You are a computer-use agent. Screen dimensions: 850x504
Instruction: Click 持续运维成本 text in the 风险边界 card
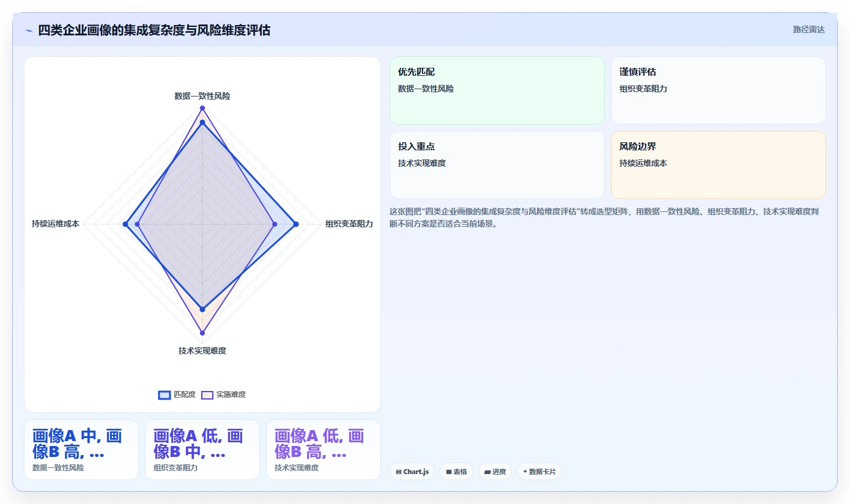643,163
